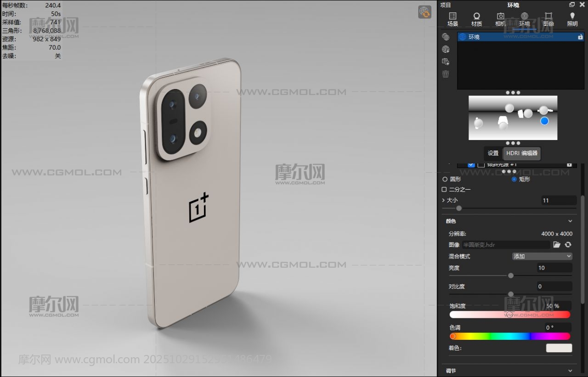The image size is (588, 377).
Task: Click the camera-plus environment icon in sidebar
Action: coord(446,62)
